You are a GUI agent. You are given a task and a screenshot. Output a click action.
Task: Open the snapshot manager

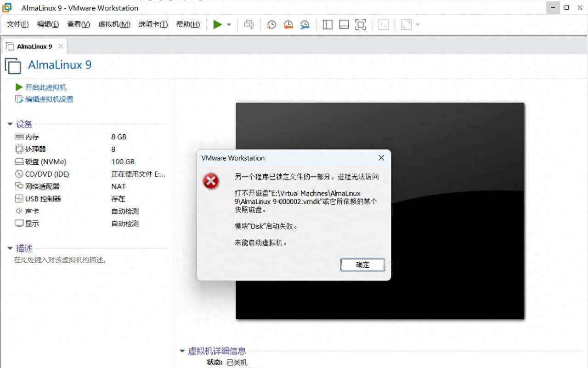305,24
